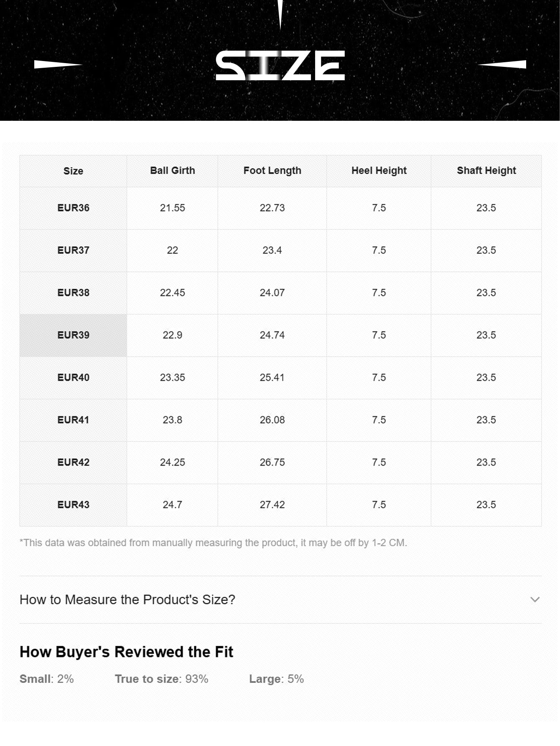Click the Size column header
Viewport: 560px width, 746px height.
pos(73,171)
